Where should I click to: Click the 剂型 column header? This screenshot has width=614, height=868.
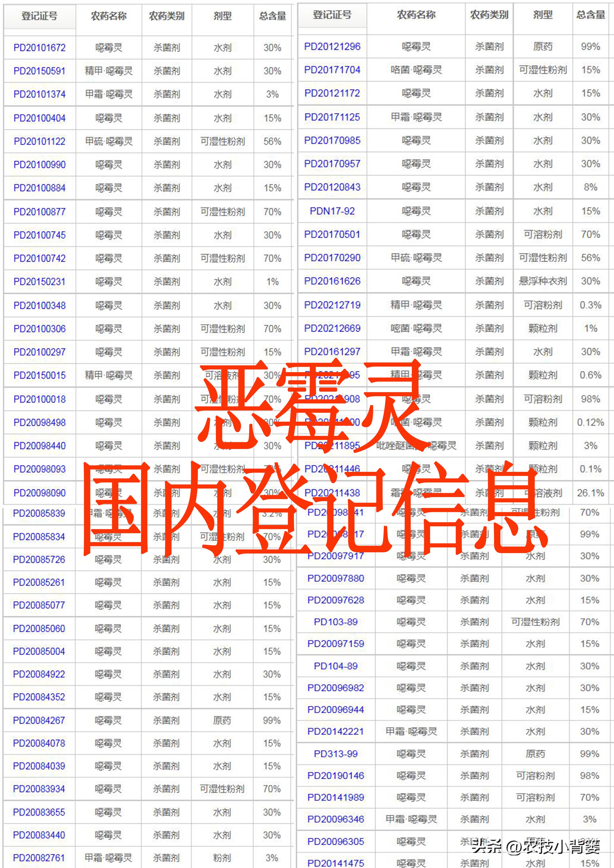click(224, 16)
